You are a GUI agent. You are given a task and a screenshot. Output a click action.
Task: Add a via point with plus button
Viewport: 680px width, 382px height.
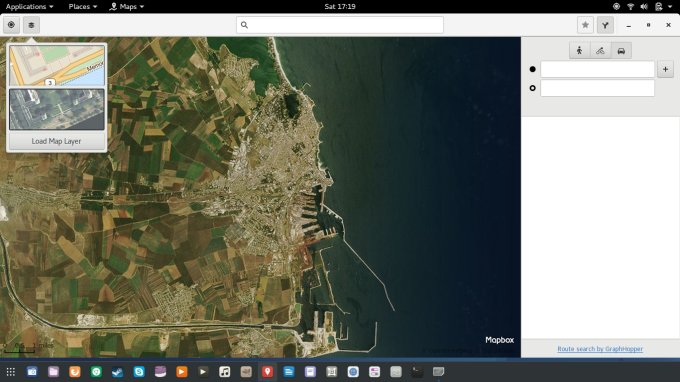(x=665, y=69)
